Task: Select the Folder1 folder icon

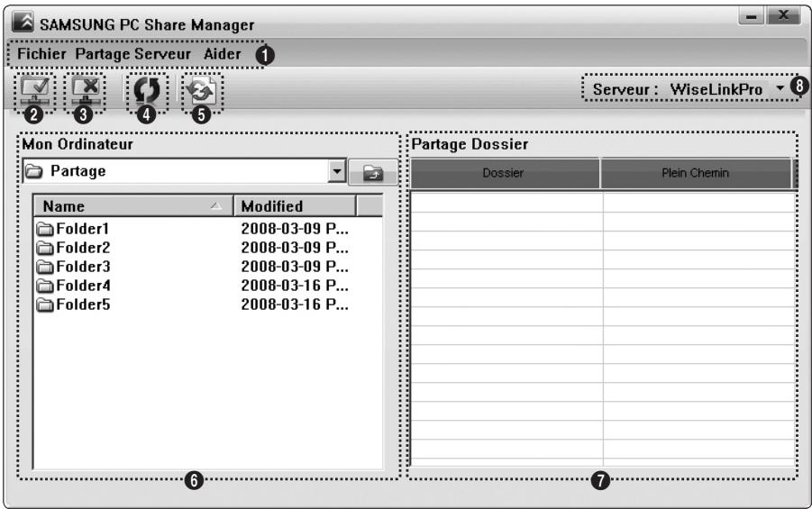Action: click(46, 228)
